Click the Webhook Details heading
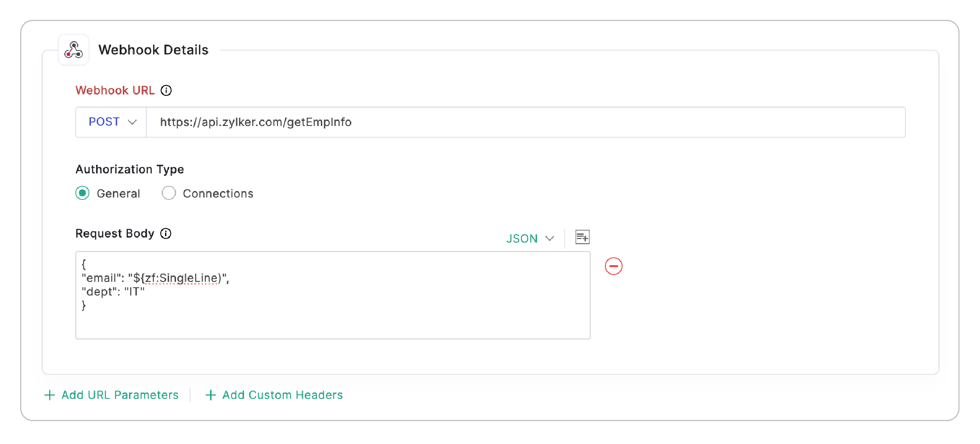The image size is (980, 444). point(153,50)
